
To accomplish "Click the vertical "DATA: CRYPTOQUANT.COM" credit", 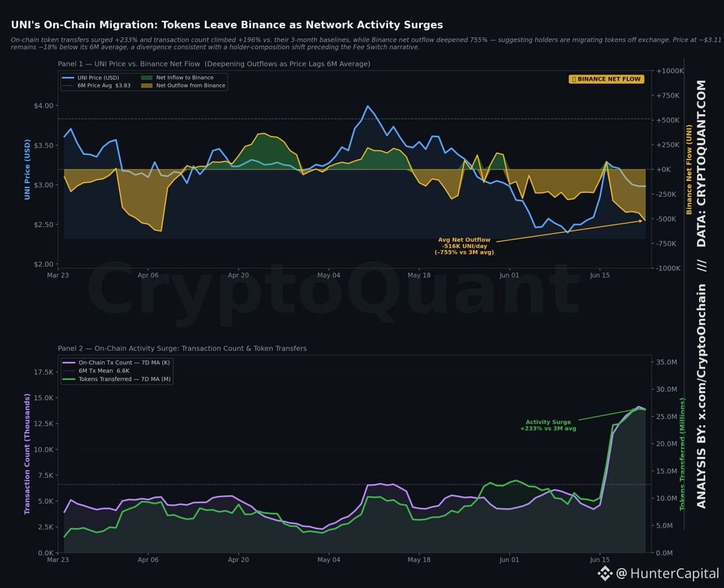I will pyautogui.click(x=701, y=163).
